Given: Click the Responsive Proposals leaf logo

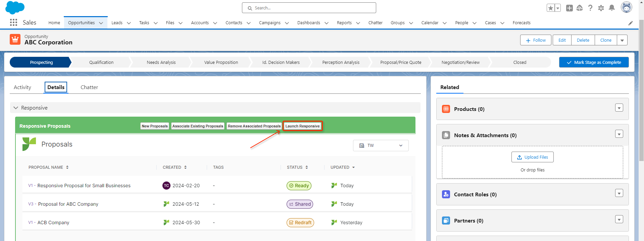Looking at the screenshot, I should point(29,144).
